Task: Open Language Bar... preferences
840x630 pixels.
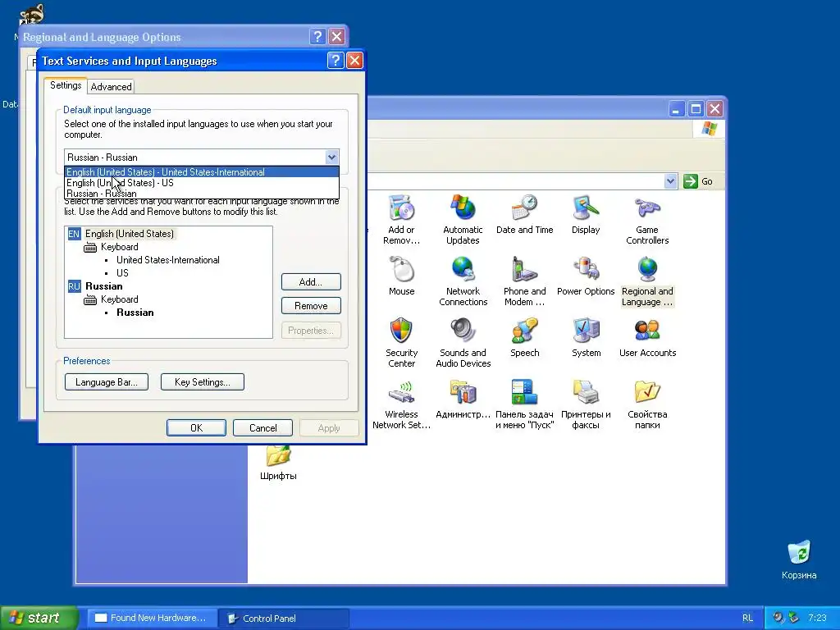Action: pyautogui.click(x=106, y=382)
